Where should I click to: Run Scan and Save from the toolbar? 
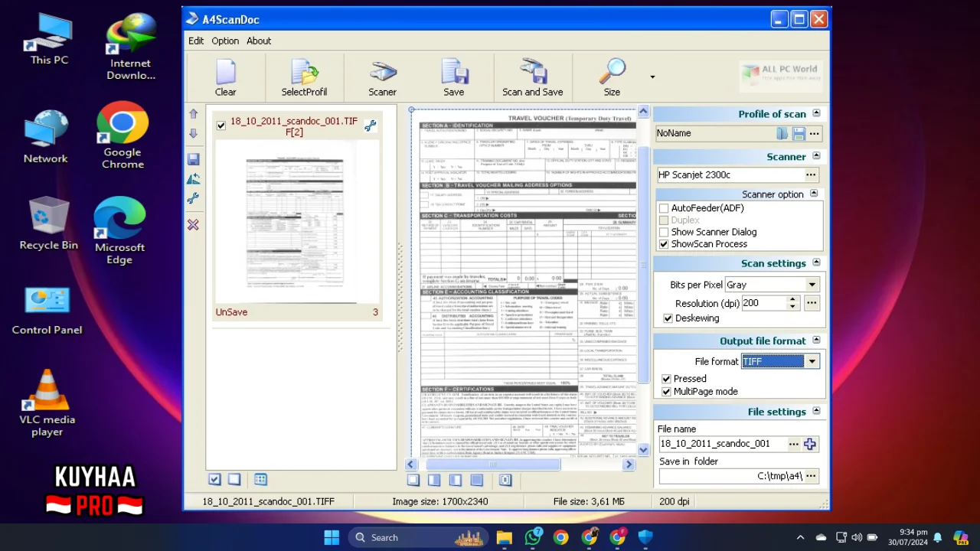click(x=533, y=77)
